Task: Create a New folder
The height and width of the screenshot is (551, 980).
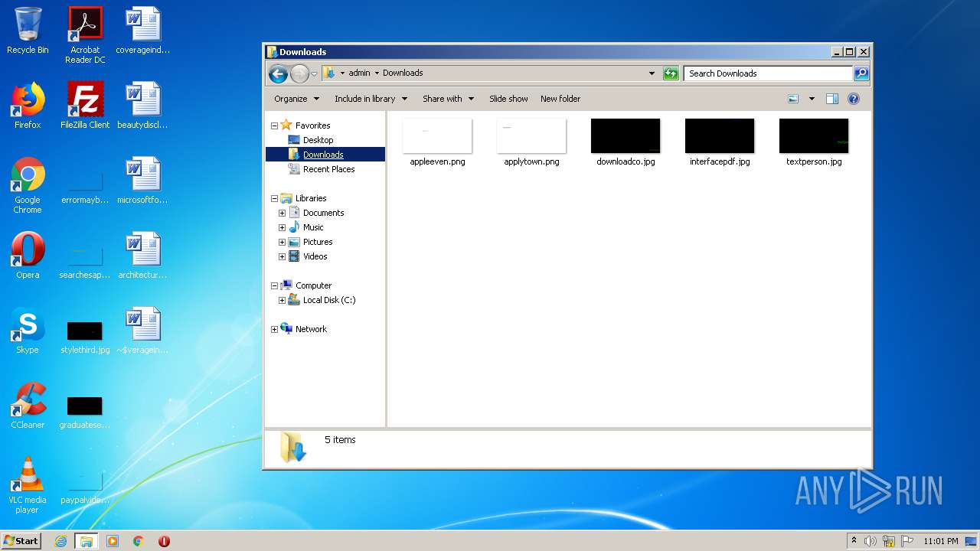Action: tap(560, 99)
